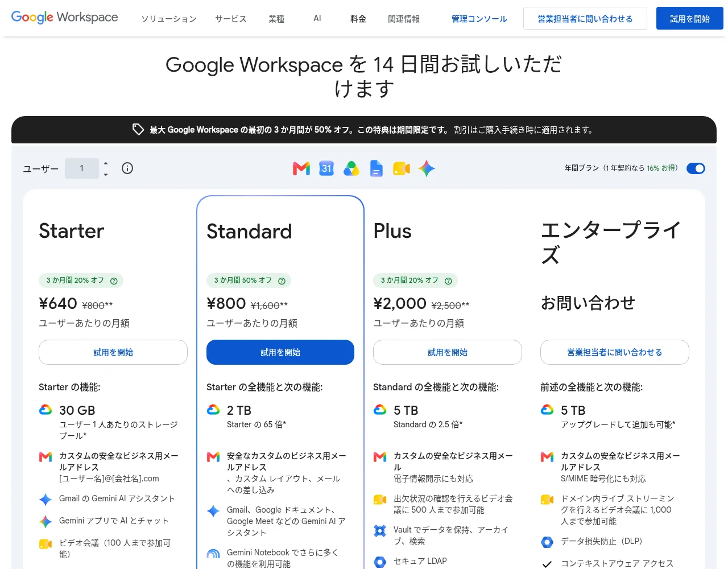Click the Google Calendar icon
This screenshot has width=728, height=569.
(326, 168)
